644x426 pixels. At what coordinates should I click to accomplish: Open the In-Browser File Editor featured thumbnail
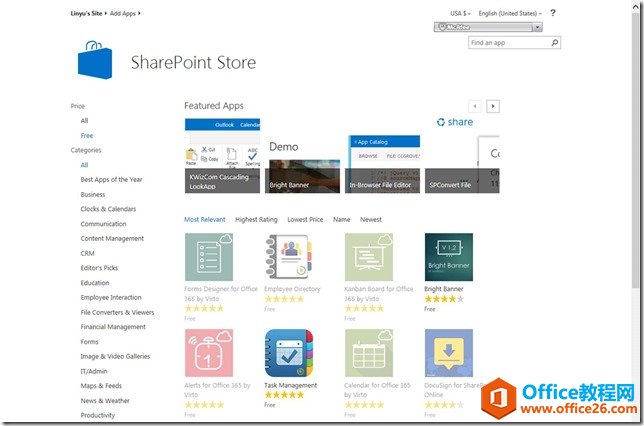pyautogui.click(x=383, y=165)
